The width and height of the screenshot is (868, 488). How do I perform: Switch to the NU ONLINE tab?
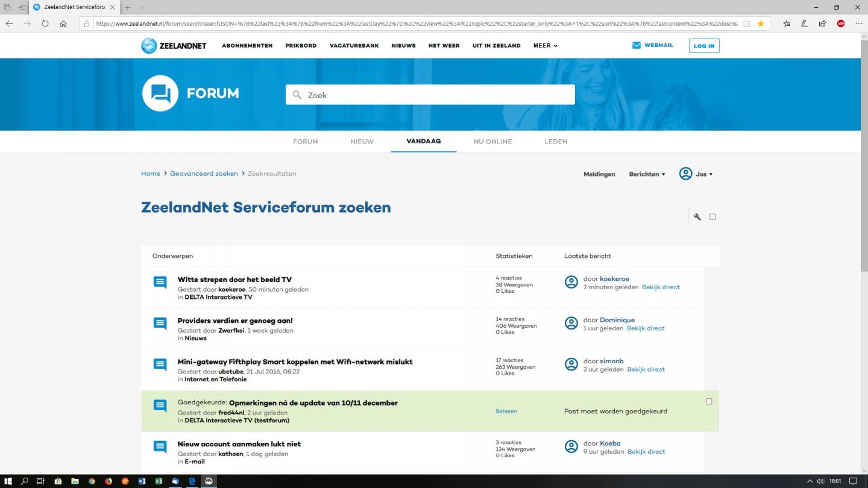pos(492,142)
